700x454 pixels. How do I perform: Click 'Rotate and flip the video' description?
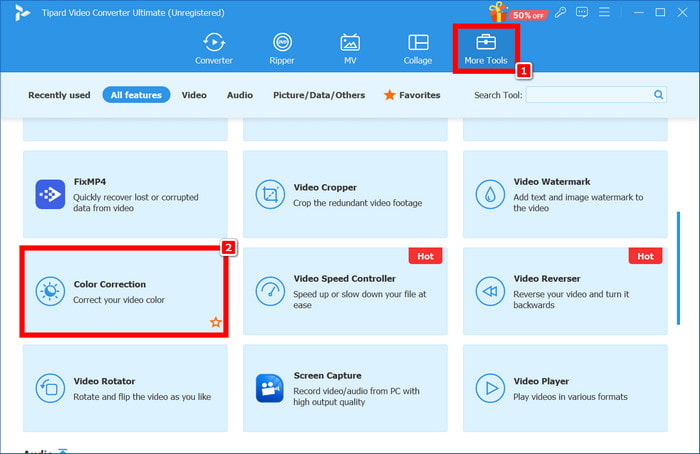(x=142, y=397)
